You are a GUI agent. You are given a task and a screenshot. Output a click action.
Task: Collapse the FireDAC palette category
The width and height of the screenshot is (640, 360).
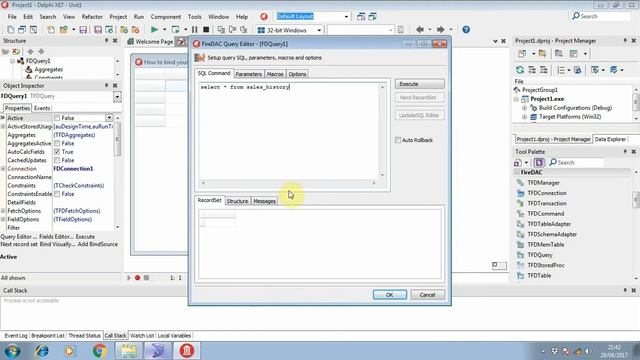click(x=518, y=173)
